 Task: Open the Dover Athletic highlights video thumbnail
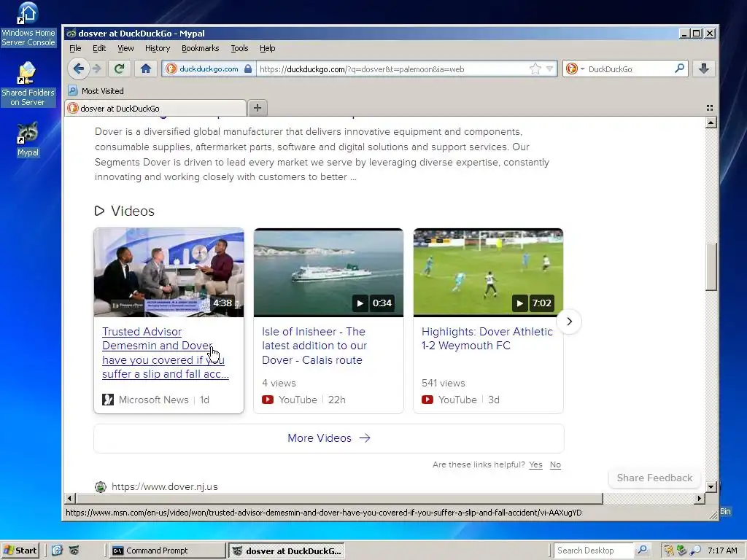(488, 273)
